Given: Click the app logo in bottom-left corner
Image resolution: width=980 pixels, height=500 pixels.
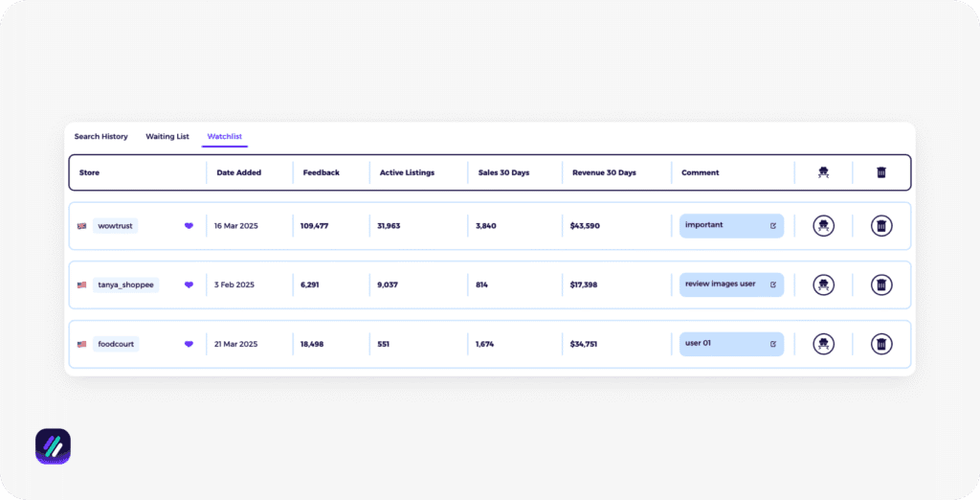Looking at the screenshot, I should coord(54,446).
